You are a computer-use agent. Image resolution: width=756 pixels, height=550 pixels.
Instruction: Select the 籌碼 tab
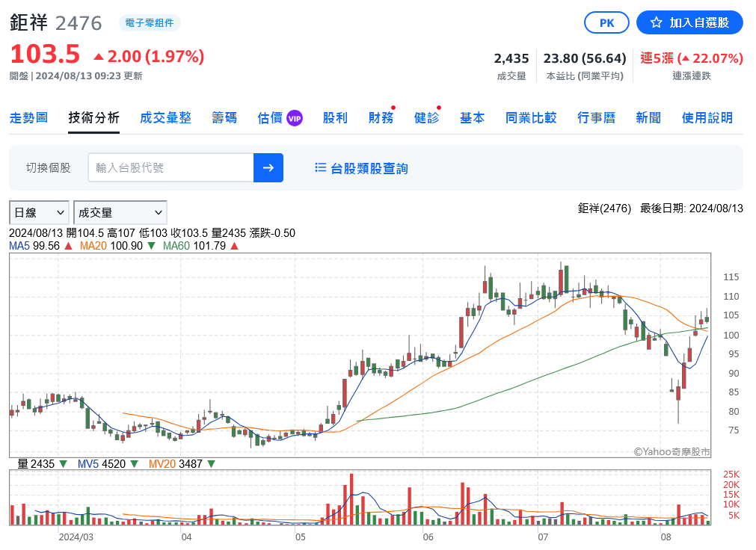point(224,118)
